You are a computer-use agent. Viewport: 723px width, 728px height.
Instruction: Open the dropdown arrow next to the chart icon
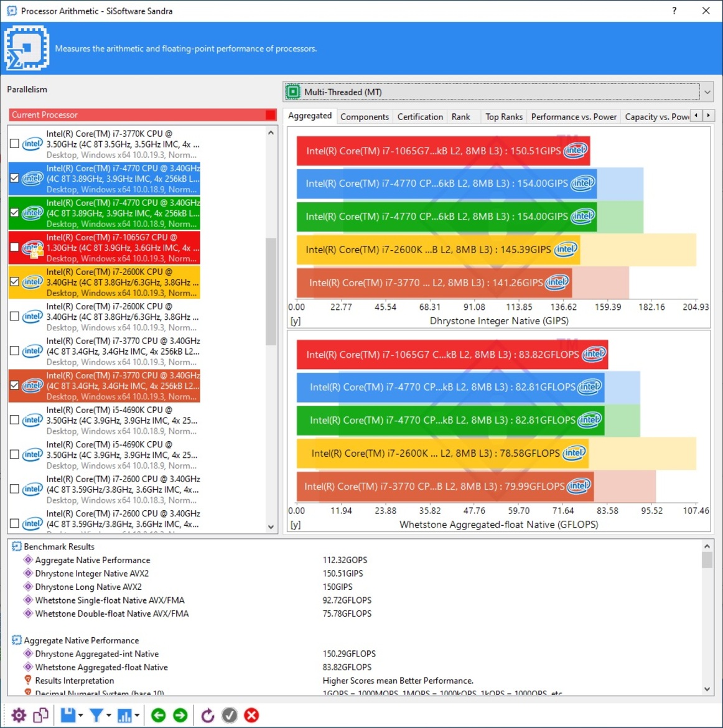tap(137, 716)
